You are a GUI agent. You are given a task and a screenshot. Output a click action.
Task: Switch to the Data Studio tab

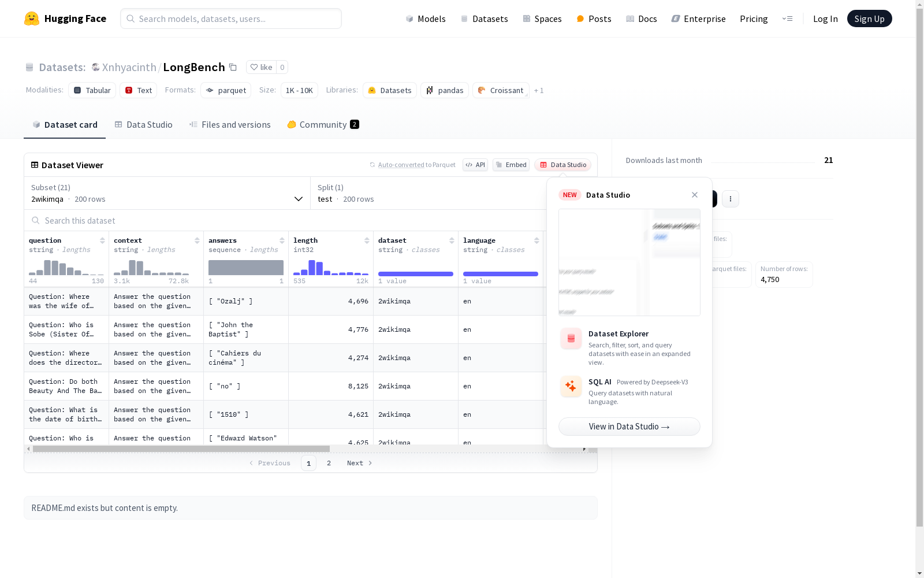tap(143, 125)
